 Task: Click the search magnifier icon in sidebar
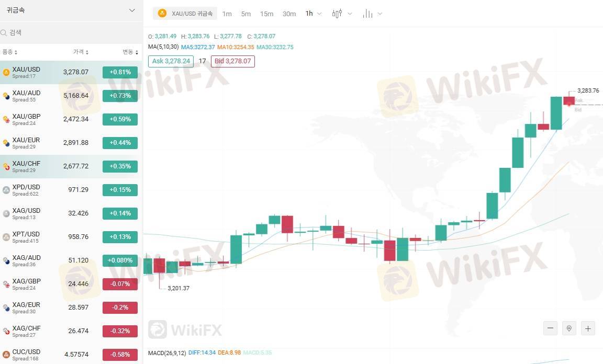point(4,32)
